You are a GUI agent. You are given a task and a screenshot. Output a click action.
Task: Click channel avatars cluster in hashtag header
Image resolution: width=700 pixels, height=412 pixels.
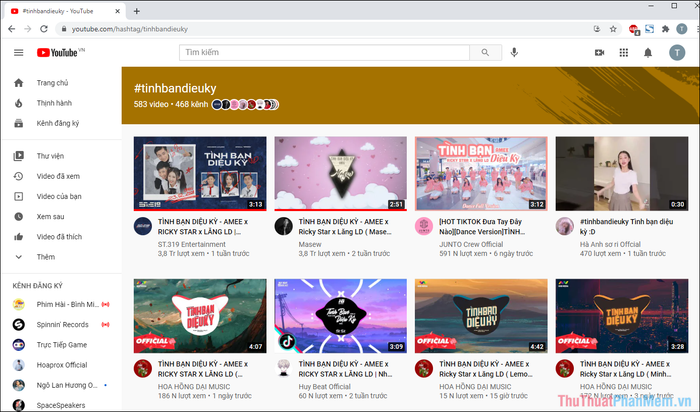coord(245,104)
